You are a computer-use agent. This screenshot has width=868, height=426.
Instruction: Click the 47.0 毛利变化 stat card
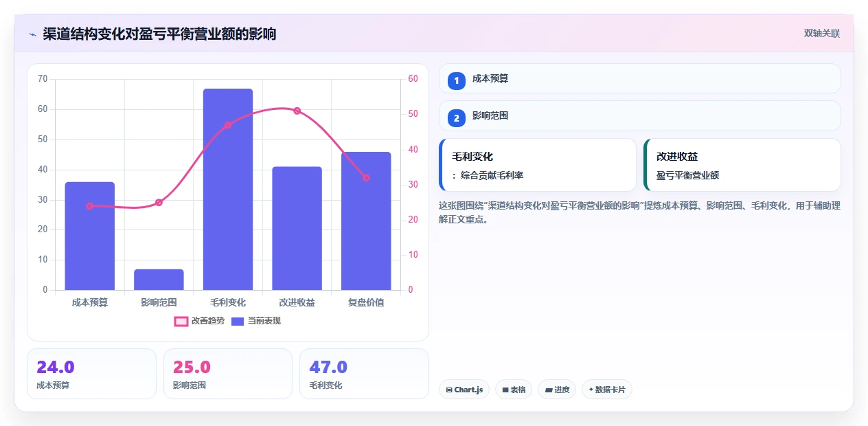coord(364,374)
